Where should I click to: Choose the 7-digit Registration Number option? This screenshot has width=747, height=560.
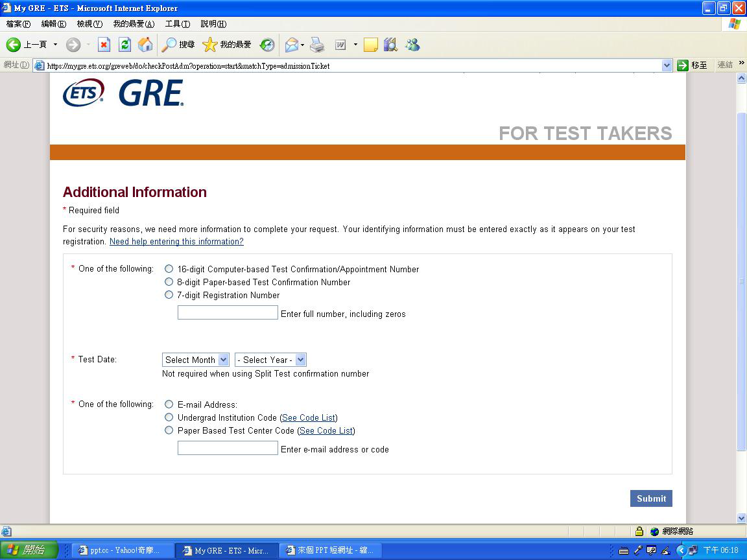coord(169,295)
